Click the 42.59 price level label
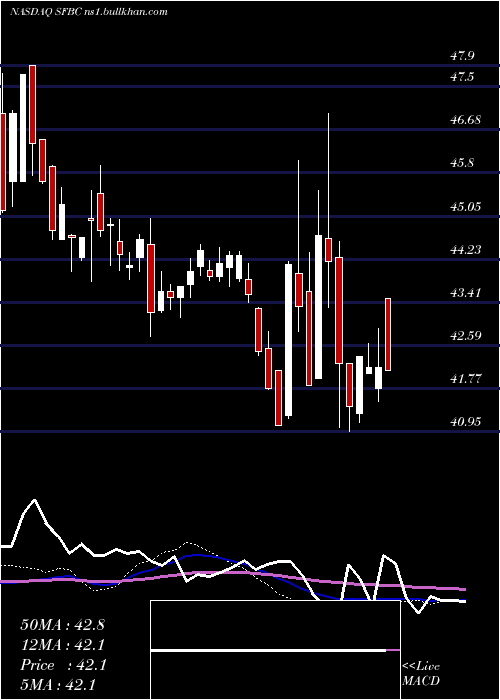500x700 pixels. tap(465, 336)
